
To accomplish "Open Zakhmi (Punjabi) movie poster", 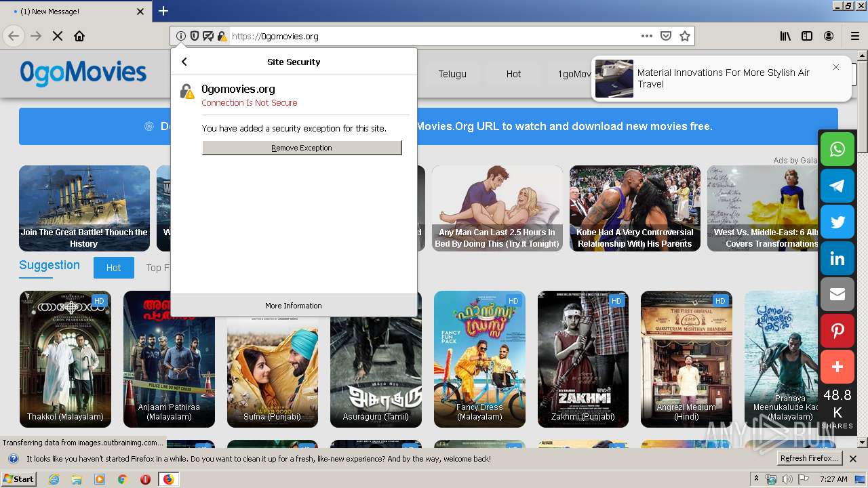I will coord(583,359).
